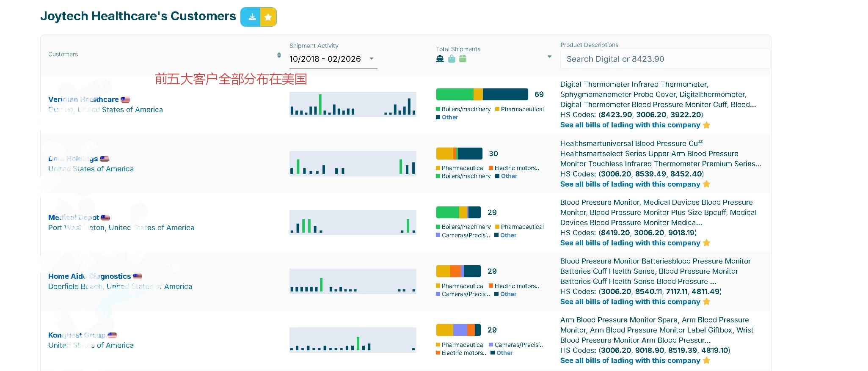Click the blue download button
The height and width of the screenshot is (371, 868).
(251, 17)
